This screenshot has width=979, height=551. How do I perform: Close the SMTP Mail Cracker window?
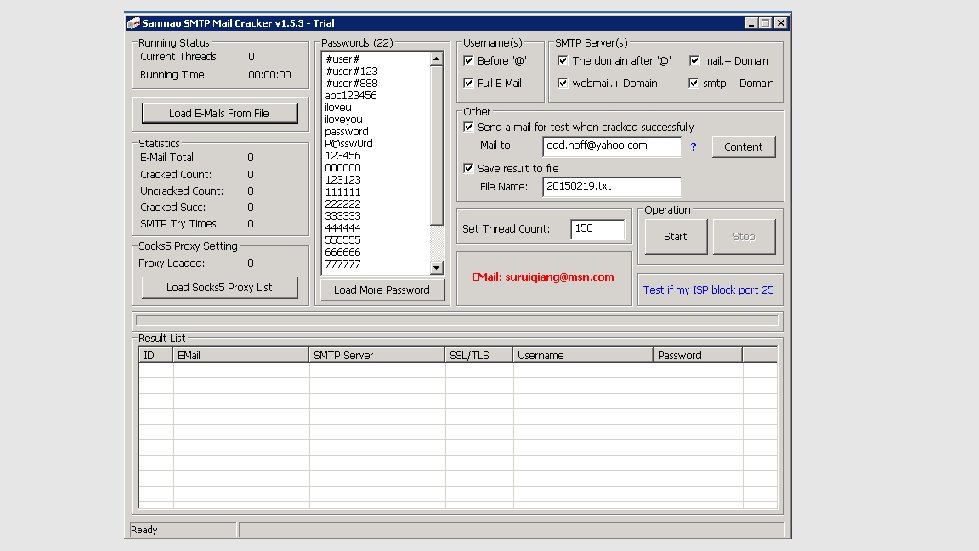tap(781, 23)
